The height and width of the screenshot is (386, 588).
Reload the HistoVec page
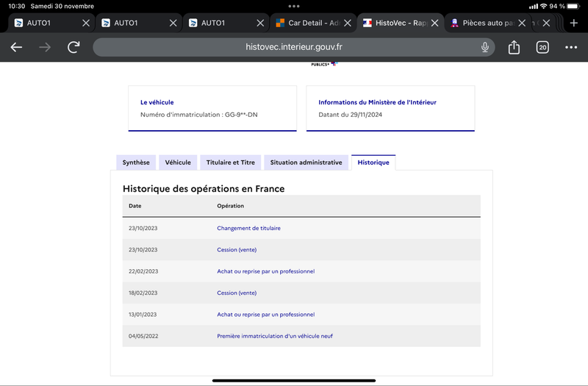(73, 47)
